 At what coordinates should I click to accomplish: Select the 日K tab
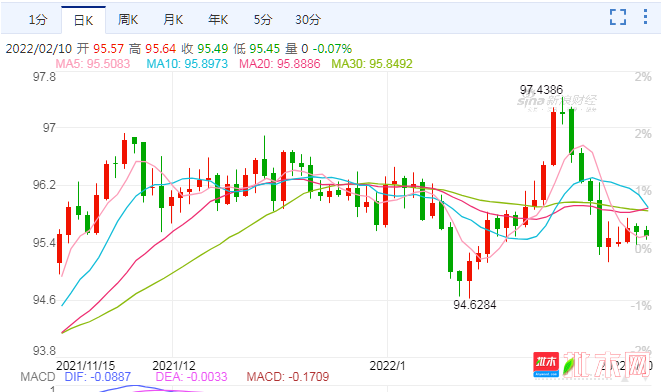83,20
